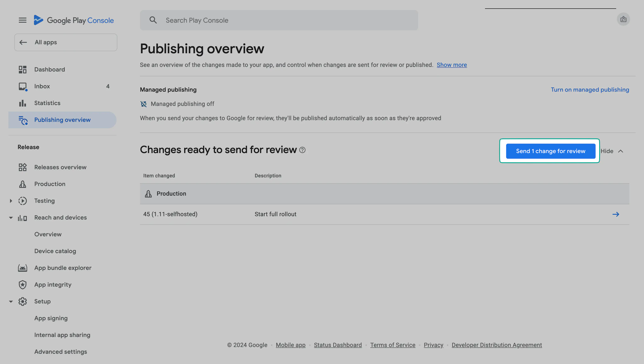
Task: Expand the Testing section arrow
Action: pos(11,201)
